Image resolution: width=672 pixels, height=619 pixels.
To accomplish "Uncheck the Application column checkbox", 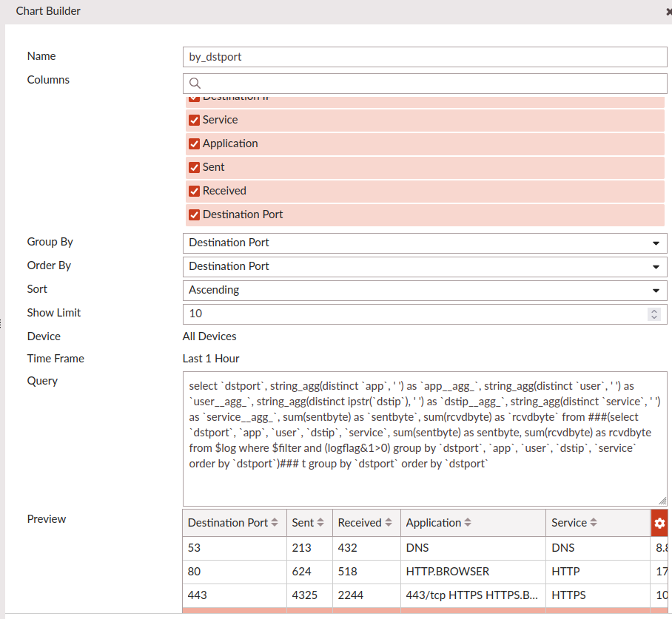I will (195, 143).
